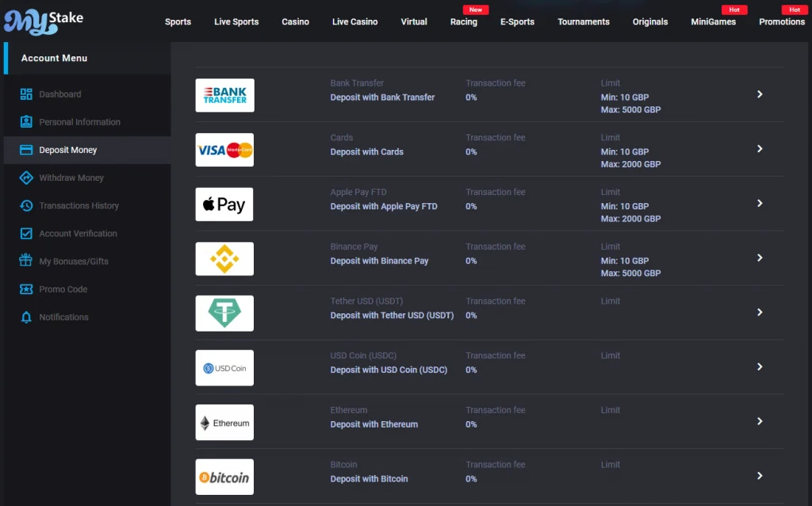The width and height of the screenshot is (812, 506).
Task: Expand the Binance Pay row chevron
Action: (760, 258)
